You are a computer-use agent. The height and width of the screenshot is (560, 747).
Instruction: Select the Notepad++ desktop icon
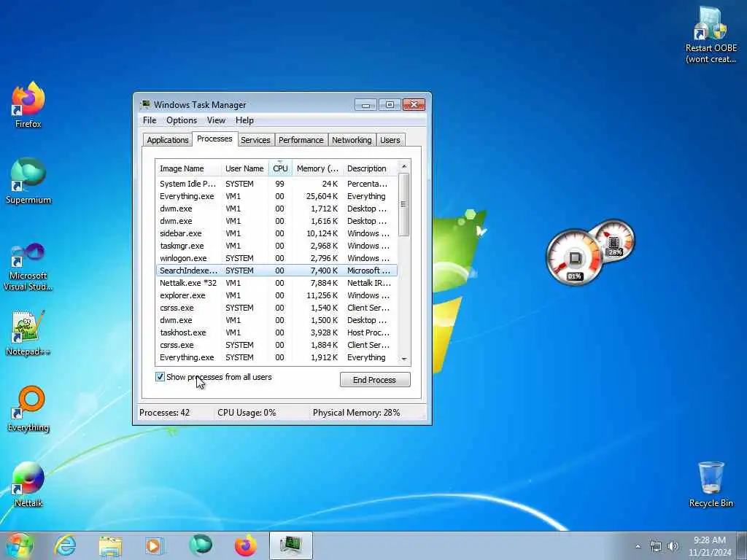28,333
